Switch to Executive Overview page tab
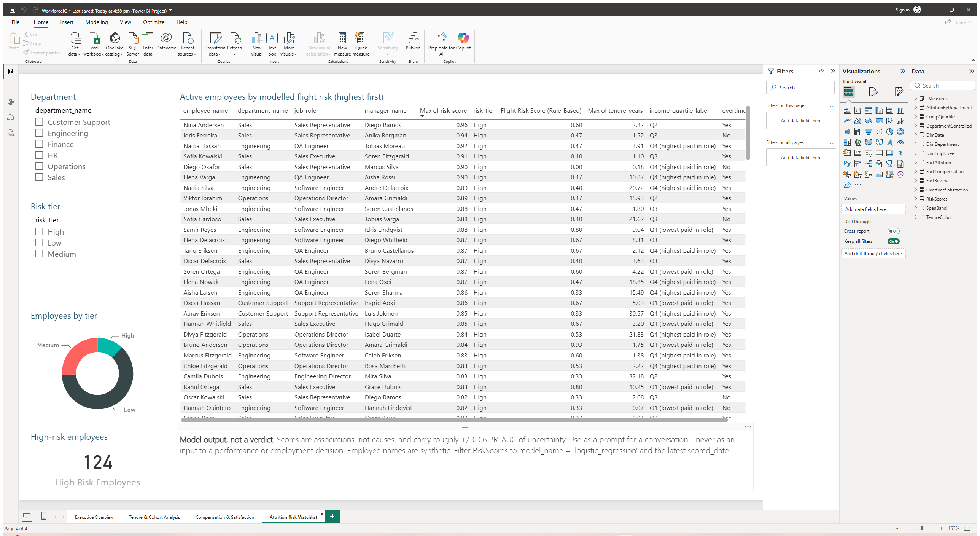The width and height of the screenshot is (980, 536). point(94,517)
